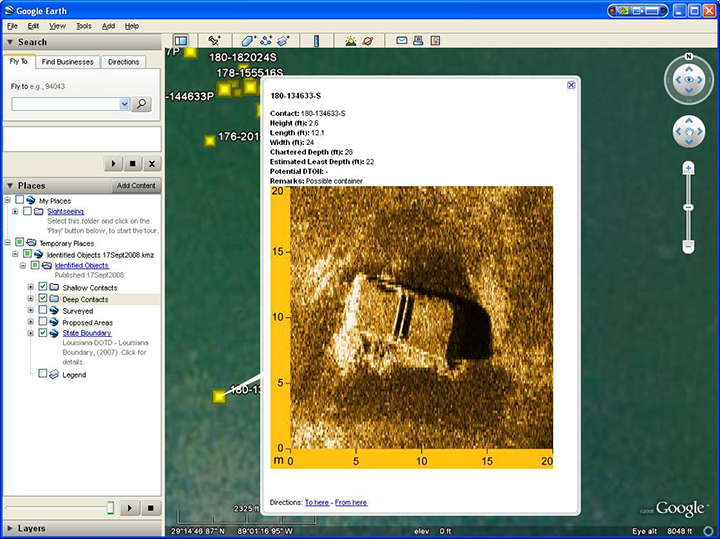Viewport: 720px width, 539px height.
Task: Expand the Shallow Contacts folder
Action: (x=30, y=287)
